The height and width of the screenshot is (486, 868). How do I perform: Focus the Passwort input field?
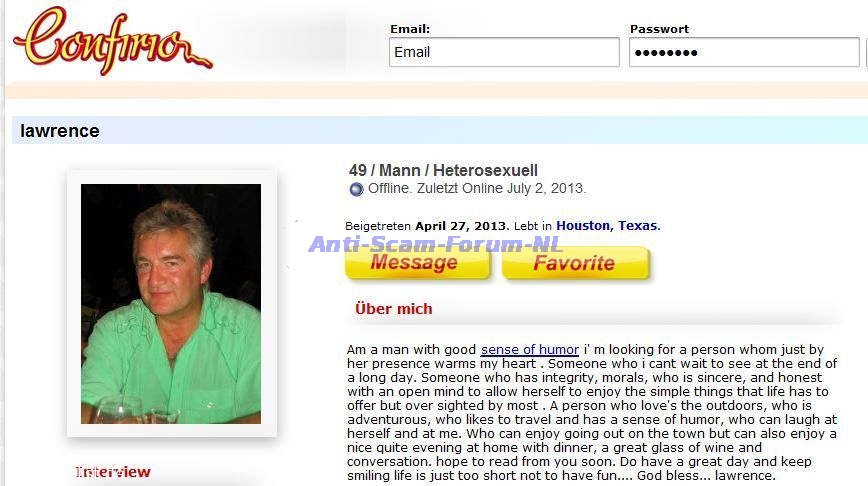coord(744,52)
